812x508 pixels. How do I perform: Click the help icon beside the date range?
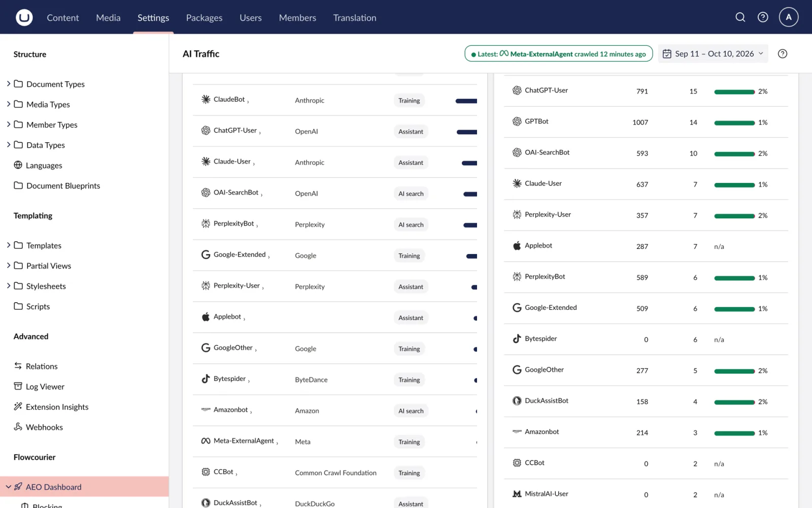coord(783,54)
